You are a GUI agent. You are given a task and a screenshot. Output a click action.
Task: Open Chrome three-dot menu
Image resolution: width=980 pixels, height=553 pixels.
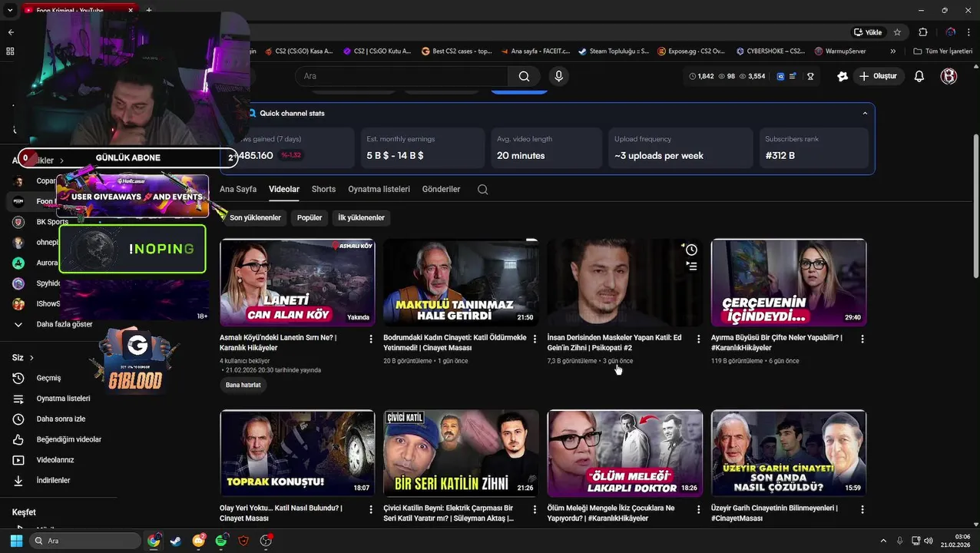[x=970, y=32]
